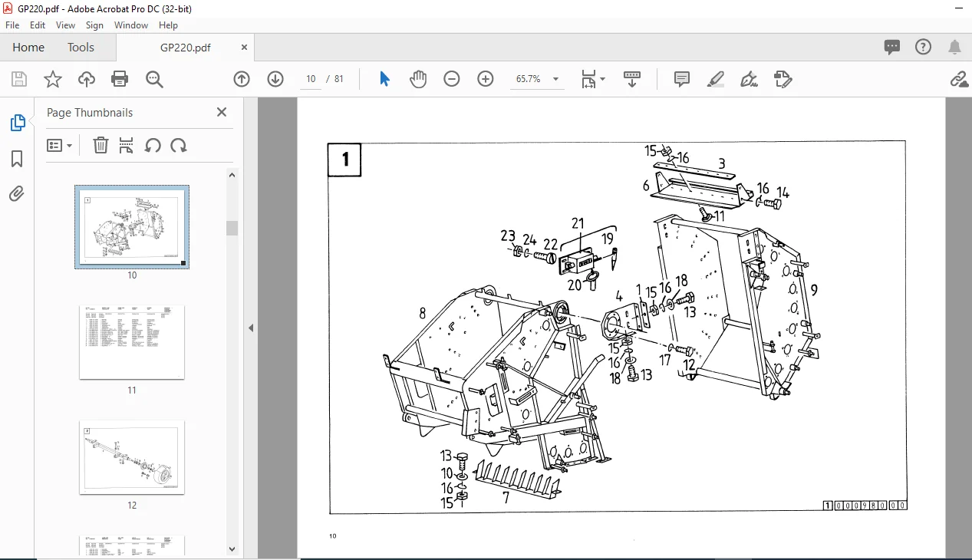The image size is (972, 560).
Task: Click the Save file icon
Action: tap(19, 79)
